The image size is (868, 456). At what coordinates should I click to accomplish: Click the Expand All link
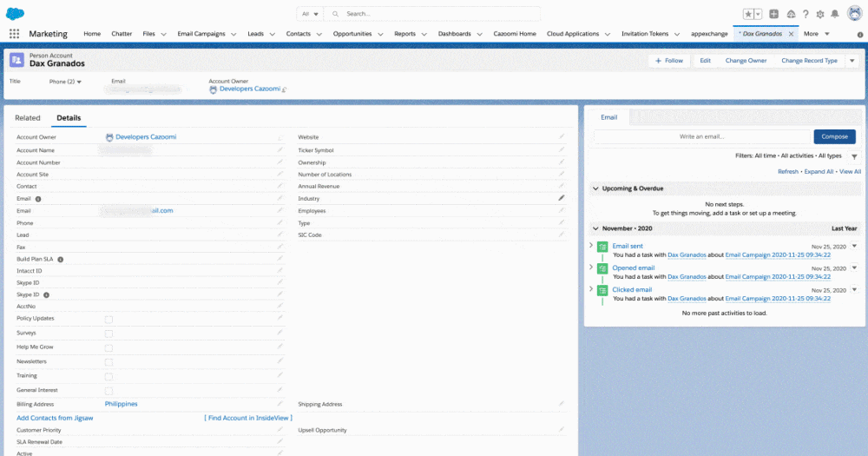click(819, 172)
